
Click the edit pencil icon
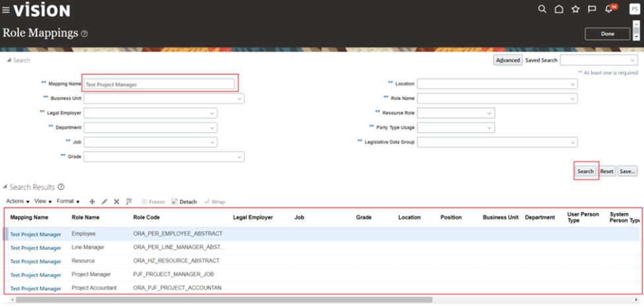coord(104,202)
